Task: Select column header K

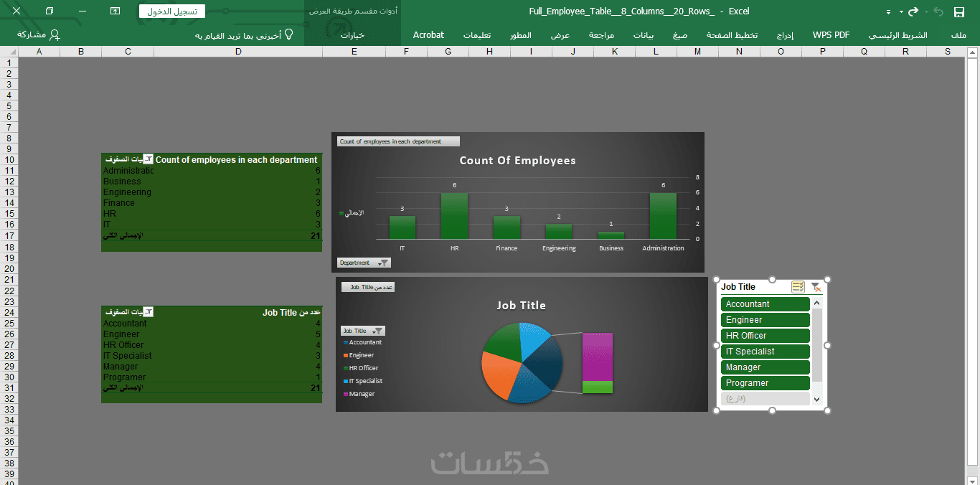Action: point(614,52)
